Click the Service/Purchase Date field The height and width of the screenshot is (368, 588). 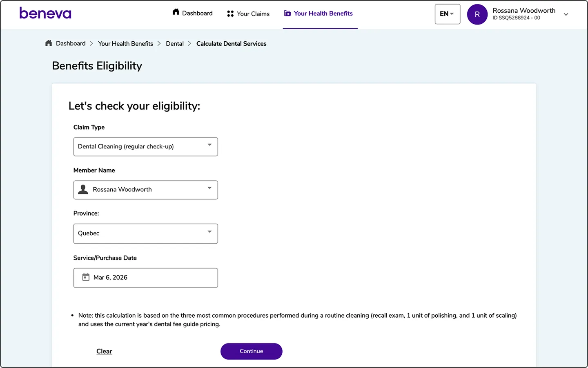point(145,278)
